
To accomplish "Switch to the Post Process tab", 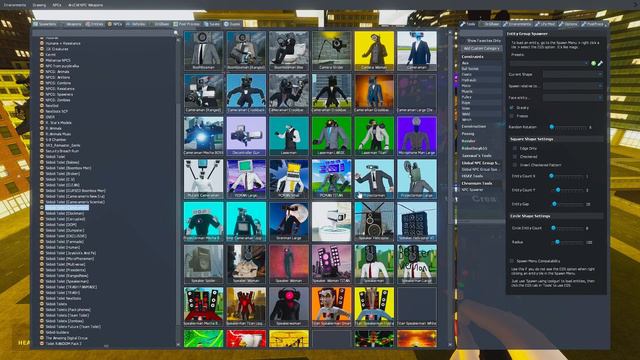I will pyautogui.click(x=187, y=24).
